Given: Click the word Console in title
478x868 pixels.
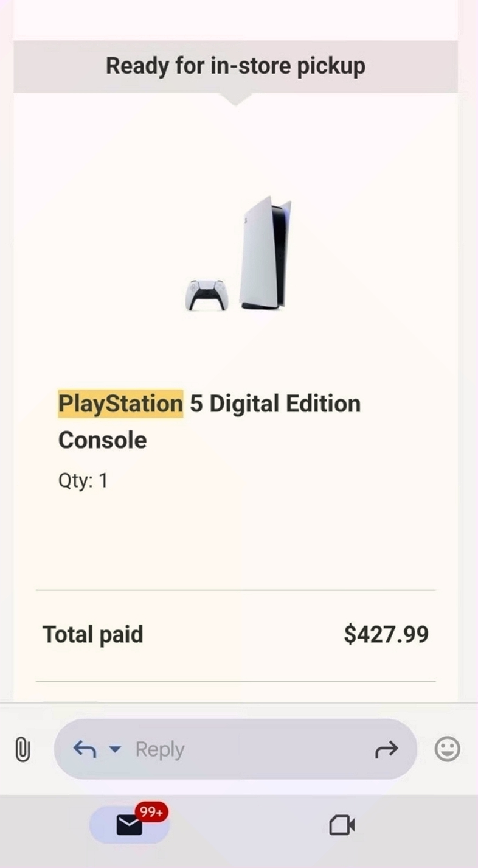Looking at the screenshot, I should [x=102, y=440].
